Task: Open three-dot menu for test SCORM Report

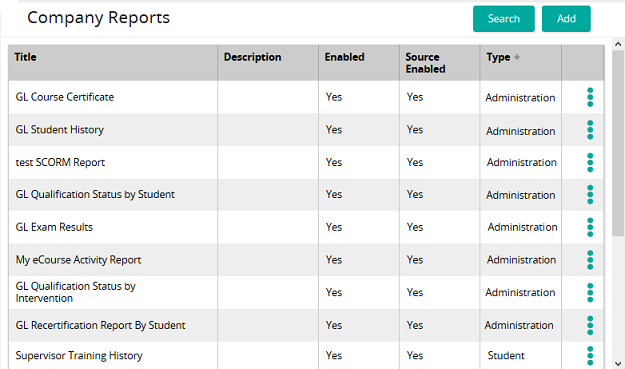Action: click(x=590, y=163)
